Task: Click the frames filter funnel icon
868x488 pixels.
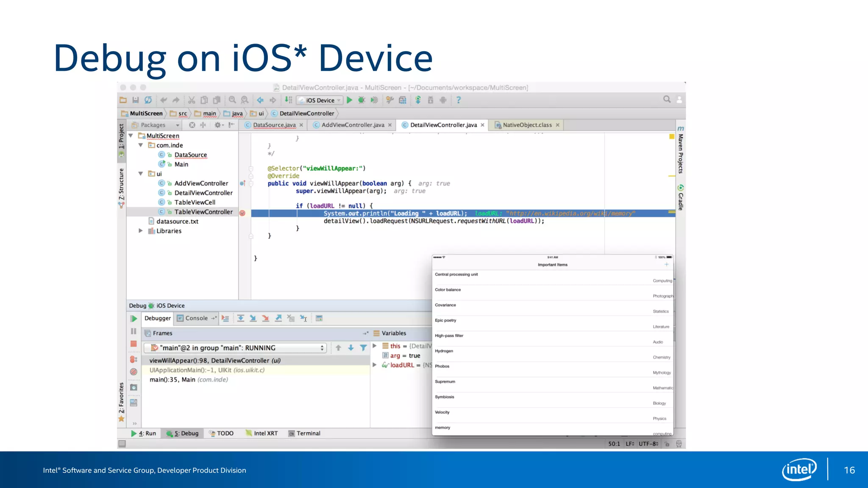Action: (363, 348)
